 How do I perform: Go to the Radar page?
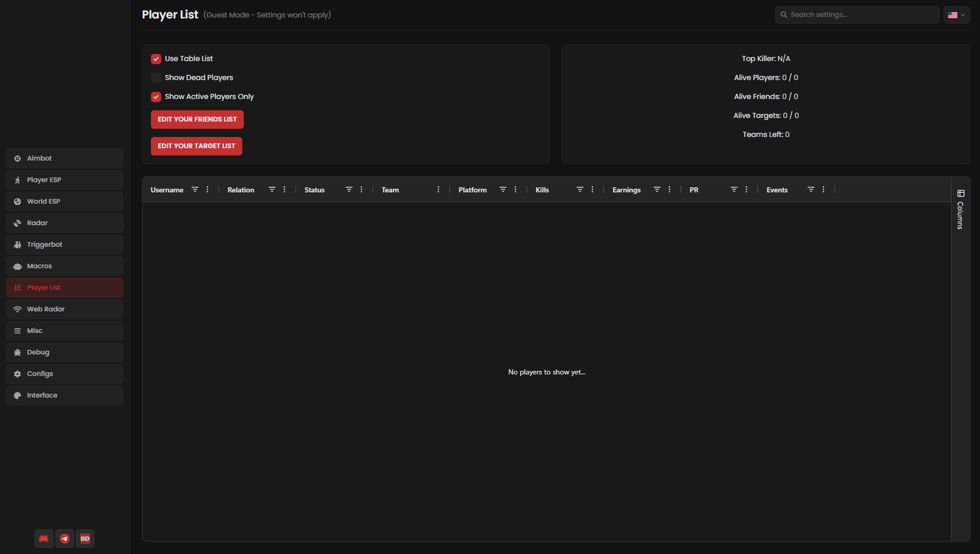pyautogui.click(x=65, y=223)
